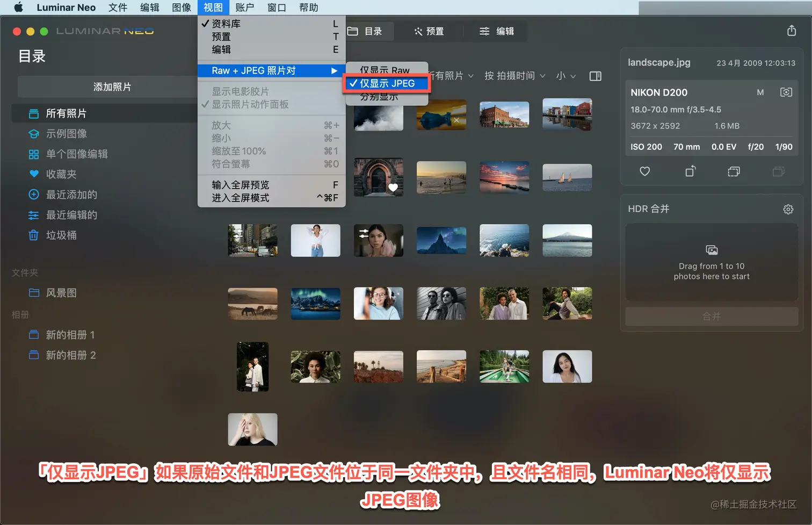Image resolution: width=812 pixels, height=525 pixels.
Task: Choose 预置 in the view menu
Action: click(271, 37)
